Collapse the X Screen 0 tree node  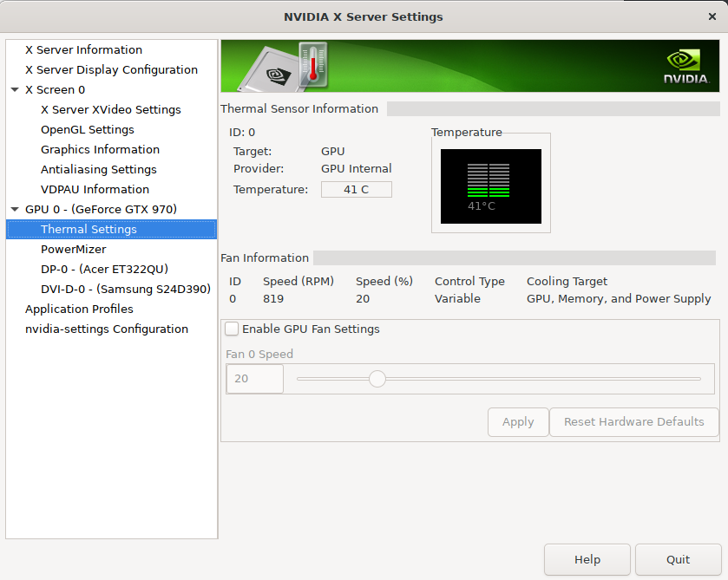coord(15,89)
